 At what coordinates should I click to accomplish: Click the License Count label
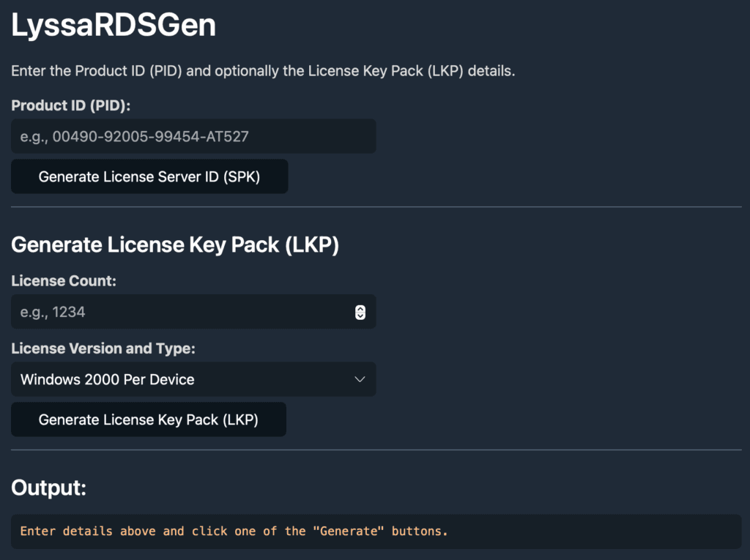pos(64,280)
